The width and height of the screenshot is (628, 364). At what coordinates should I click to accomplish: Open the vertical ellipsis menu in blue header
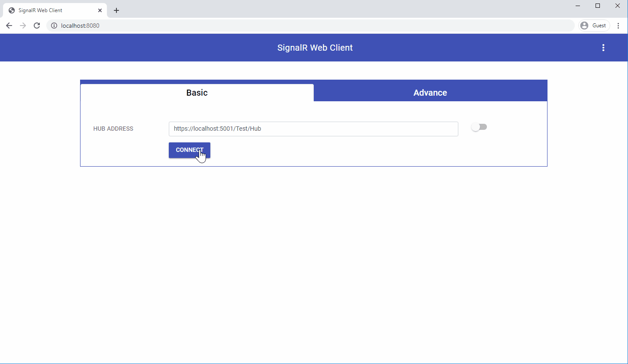coord(603,48)
